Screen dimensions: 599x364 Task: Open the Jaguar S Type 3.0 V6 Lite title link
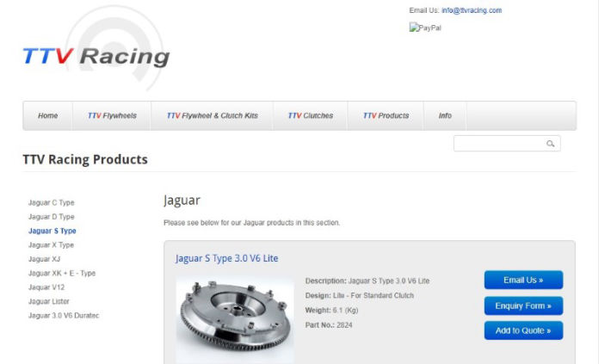[x=226, y=258]
